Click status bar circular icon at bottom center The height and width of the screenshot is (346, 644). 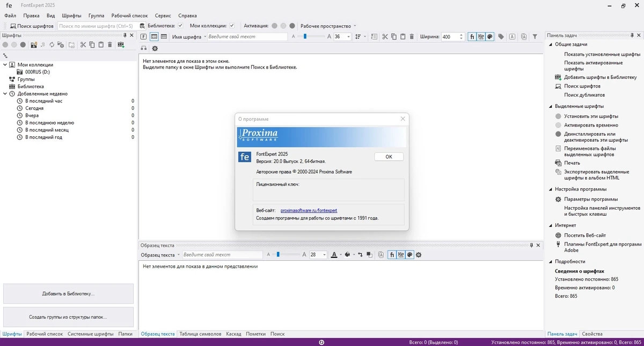[321, 342]
